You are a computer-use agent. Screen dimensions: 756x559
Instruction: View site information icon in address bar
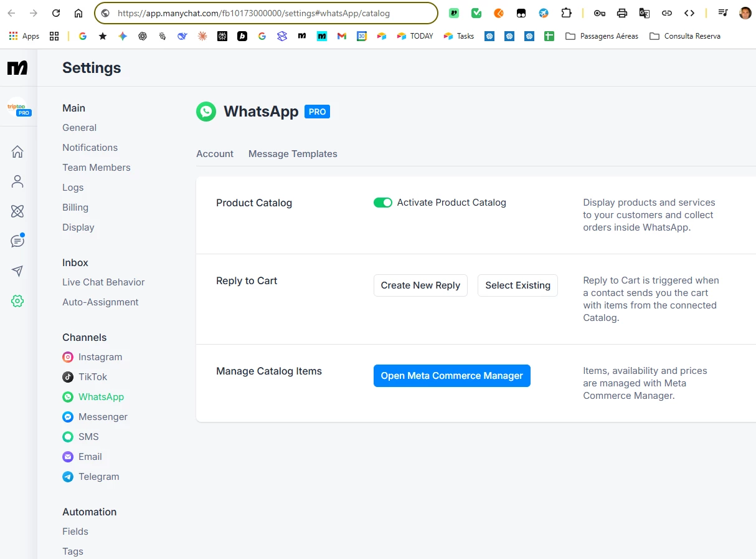pyautogui.click(x=105, y=13)
